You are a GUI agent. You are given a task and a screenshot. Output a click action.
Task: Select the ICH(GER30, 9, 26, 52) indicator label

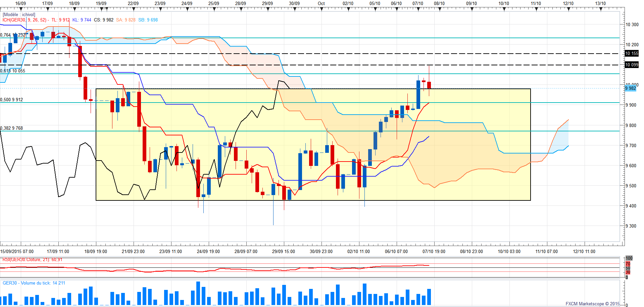25,20
